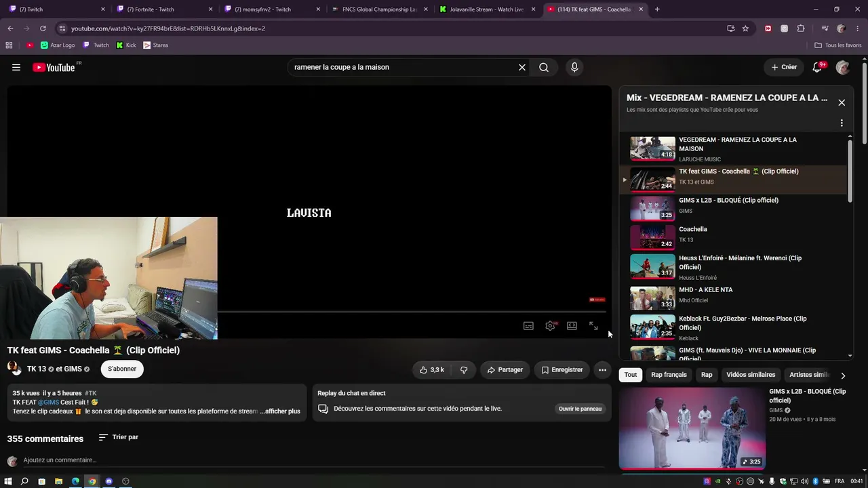Switch to the Jolavanille Stream tab
This screenshot has height=488, width=868.
tap(488, 9)
